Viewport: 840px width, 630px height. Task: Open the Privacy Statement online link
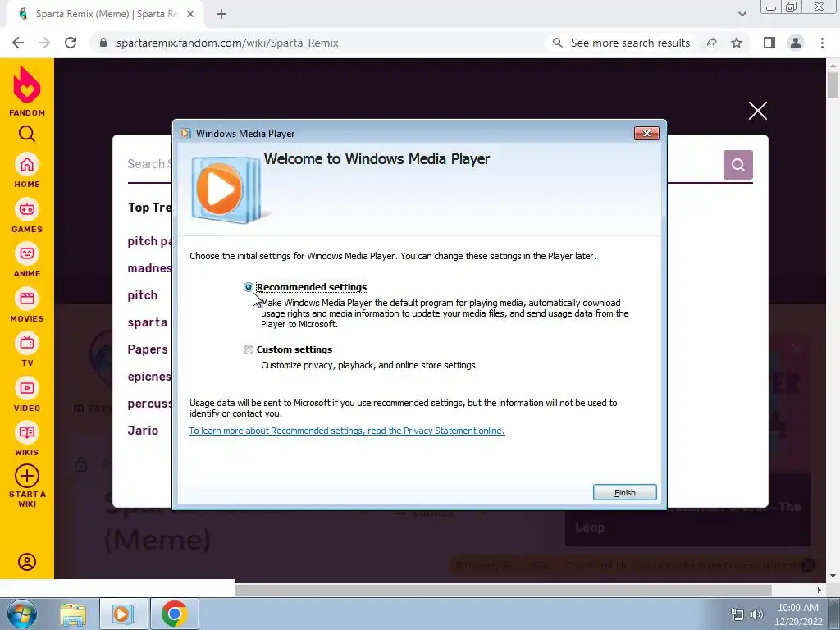(x=347, y=431)
